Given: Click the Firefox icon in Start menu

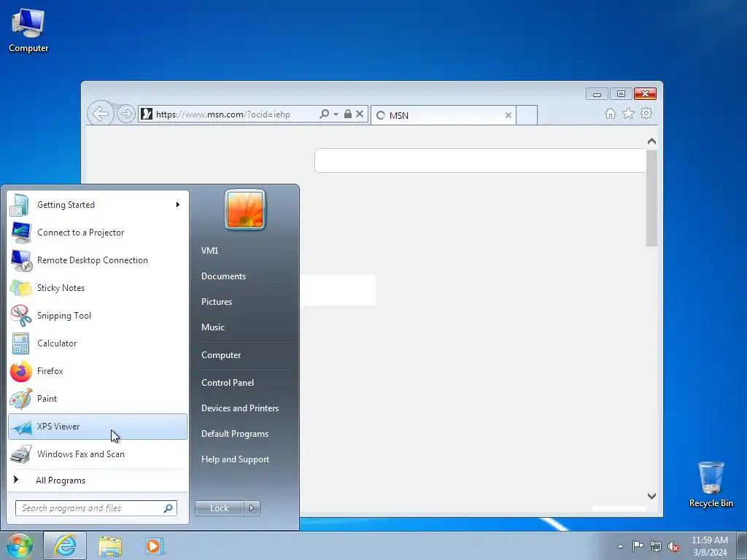Looking at the screenshot, I should 21,371.
